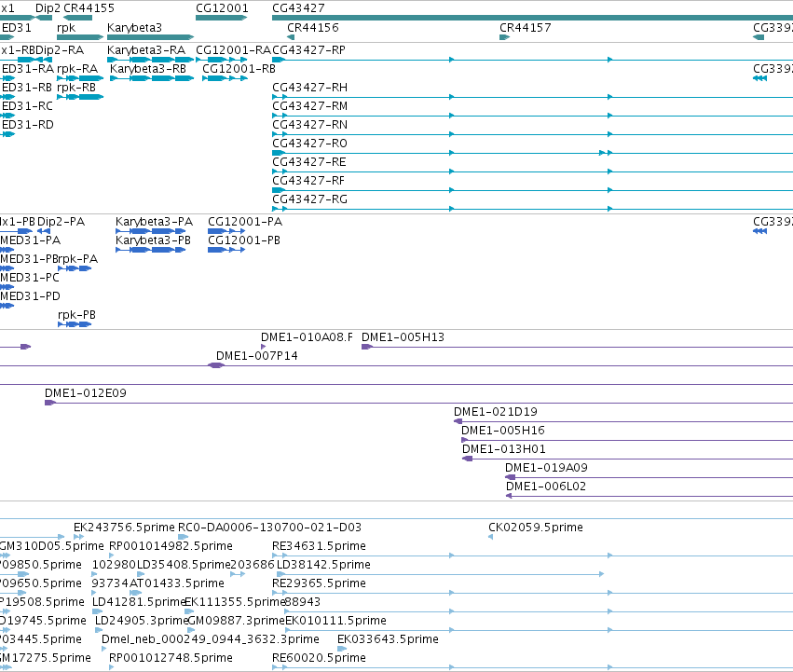Select protein MED31-PD

7,306
